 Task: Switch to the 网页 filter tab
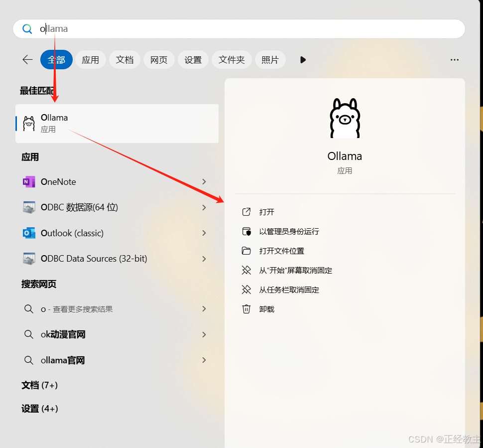click(x=159, y=59)
